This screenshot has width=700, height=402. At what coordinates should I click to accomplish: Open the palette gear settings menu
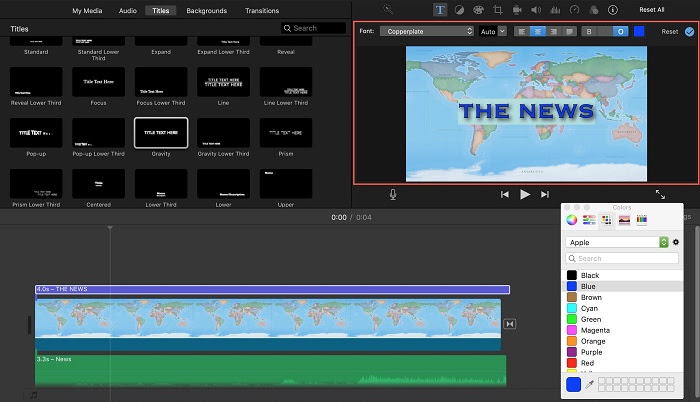click(676, 242)
